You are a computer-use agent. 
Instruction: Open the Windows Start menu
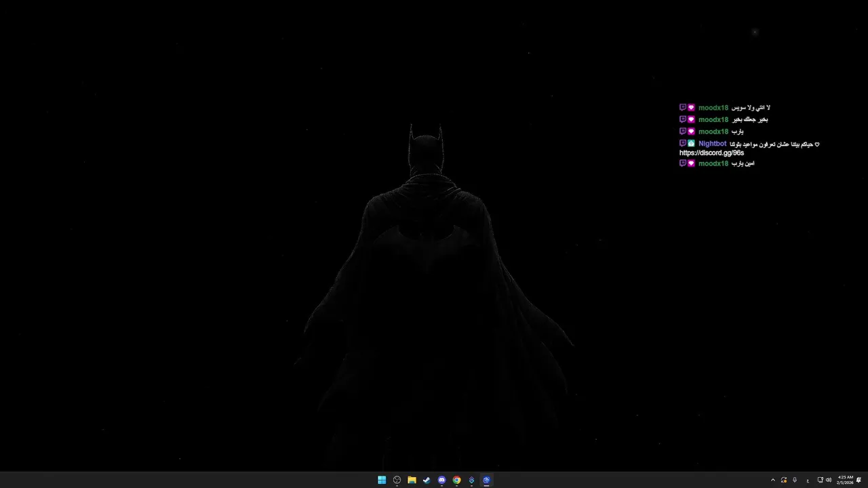click(382, 480)
